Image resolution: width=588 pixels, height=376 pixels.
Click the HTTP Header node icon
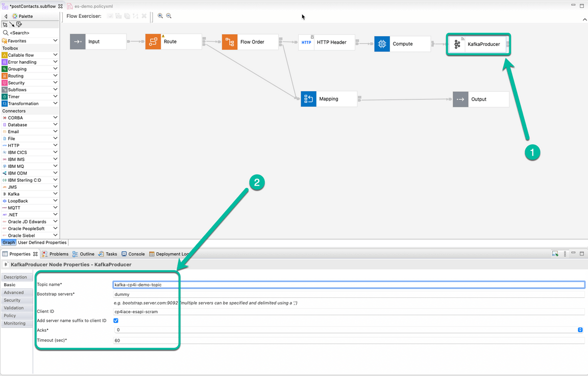[x=306, y=42]
